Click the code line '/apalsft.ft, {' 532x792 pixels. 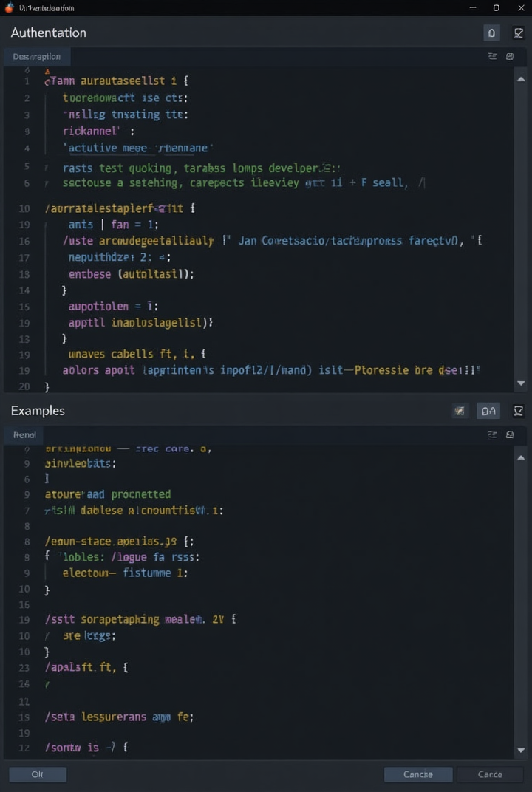[x=86, y=667]
